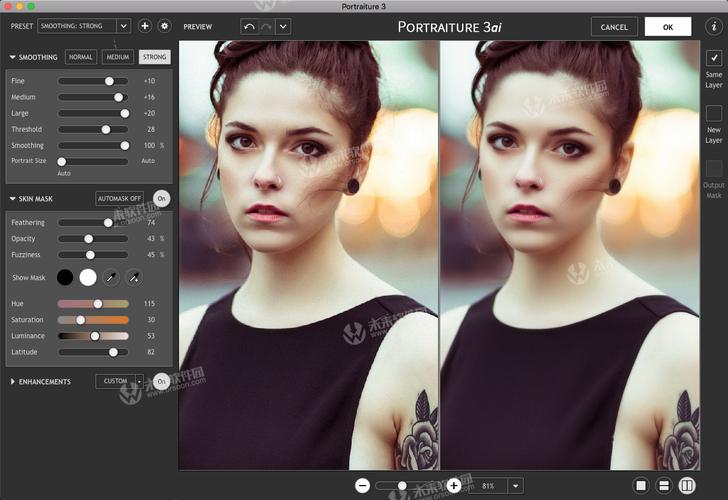The height and width of the screenshot is (500, 728).
Task: Toggle the Skin Mask On switch
Action: 162,198
